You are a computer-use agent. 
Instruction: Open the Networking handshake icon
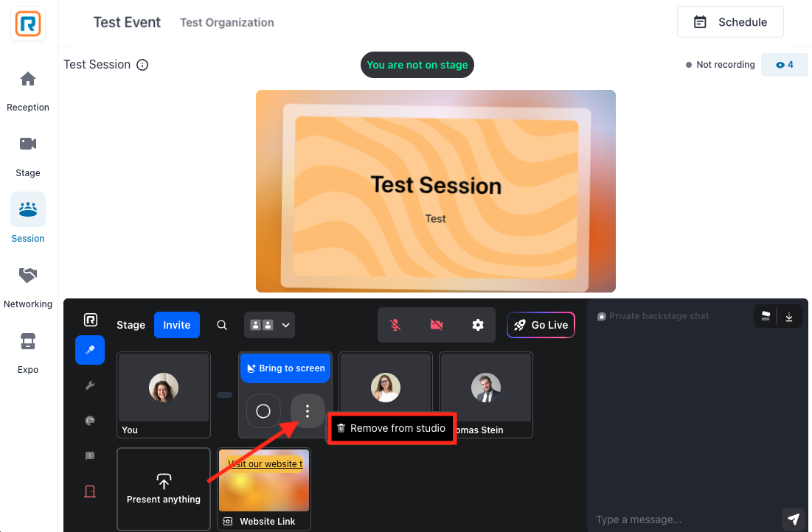(28, 276)
